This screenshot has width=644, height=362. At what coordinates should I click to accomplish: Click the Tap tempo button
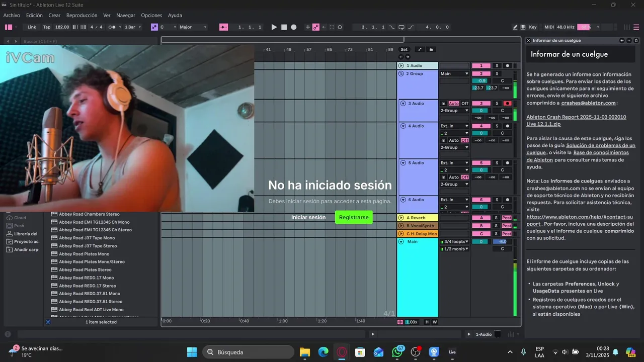click(x=47, y=27)
